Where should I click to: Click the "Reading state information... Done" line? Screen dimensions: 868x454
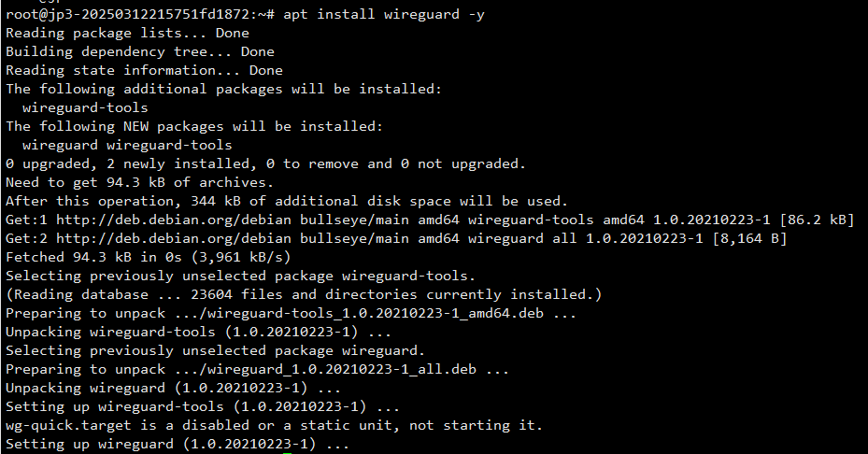(x=144, y=70)
